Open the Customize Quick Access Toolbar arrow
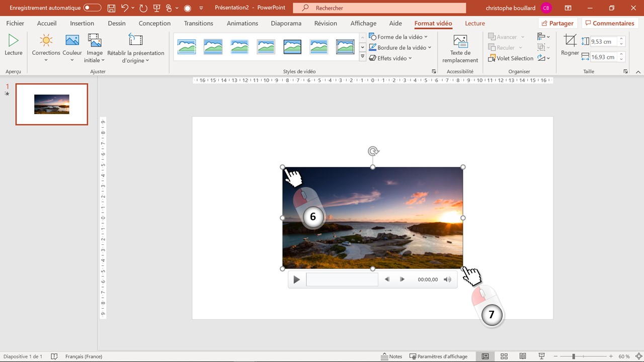The width and height of the screenshot is (644, 362). click(x=201, y=8)
